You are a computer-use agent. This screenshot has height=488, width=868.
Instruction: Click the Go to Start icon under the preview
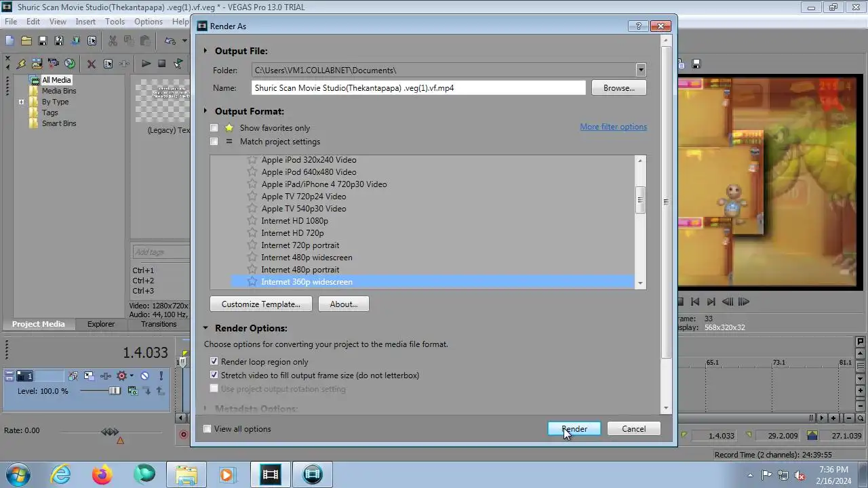(x=695, y=302)
